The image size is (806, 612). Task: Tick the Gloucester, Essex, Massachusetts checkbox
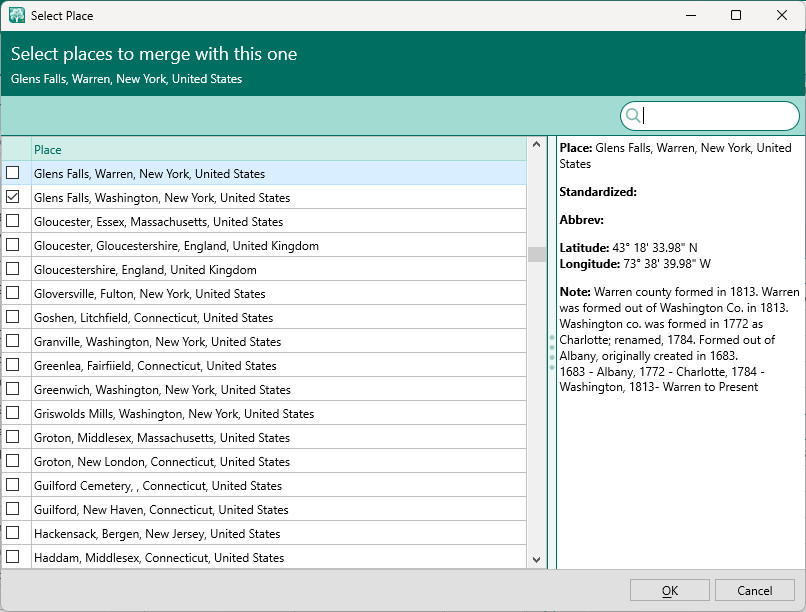pyautogui.click(x=13, y=221)
